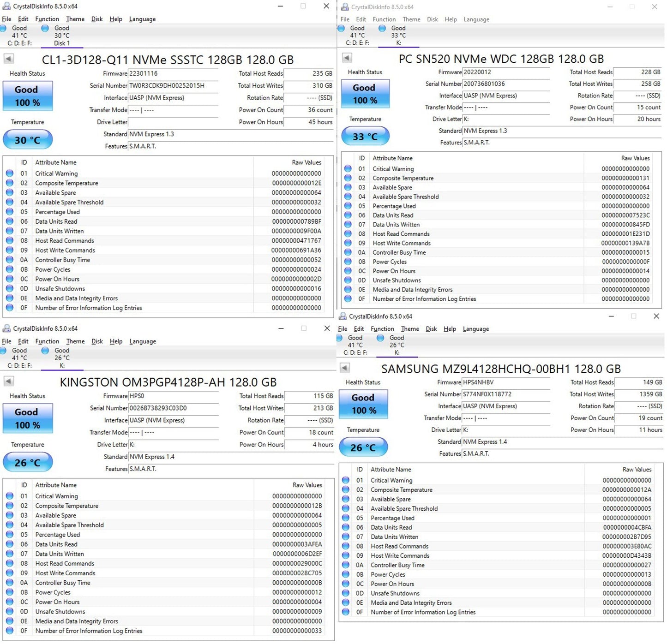Click the Critical Warning status dot in the SAMSUNG window
Image resolution: width=667 pixels, height=644 pixels.
coord(346,480)
